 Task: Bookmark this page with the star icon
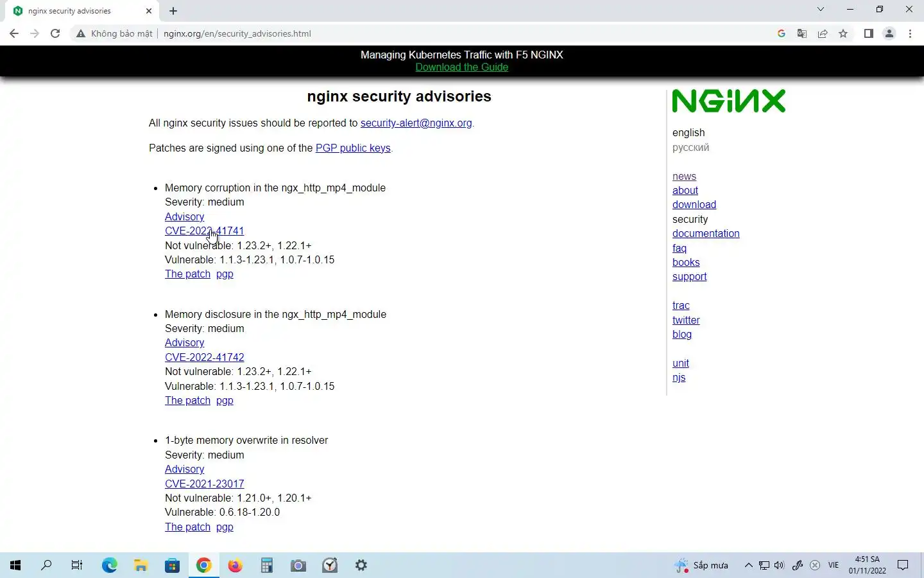point(843,33)
